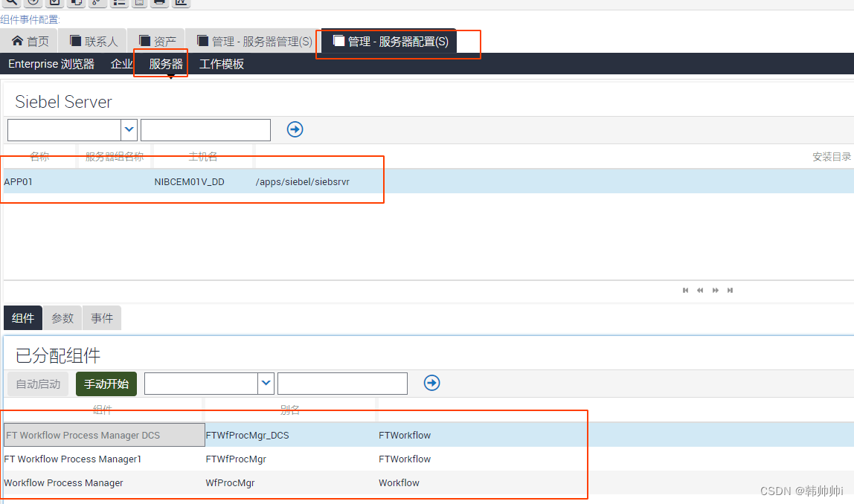This screenshot has height=504, width=854.
Task: Click the WfProcMgr alias cell
Action: pyautogui.click(x=230, y=482)
